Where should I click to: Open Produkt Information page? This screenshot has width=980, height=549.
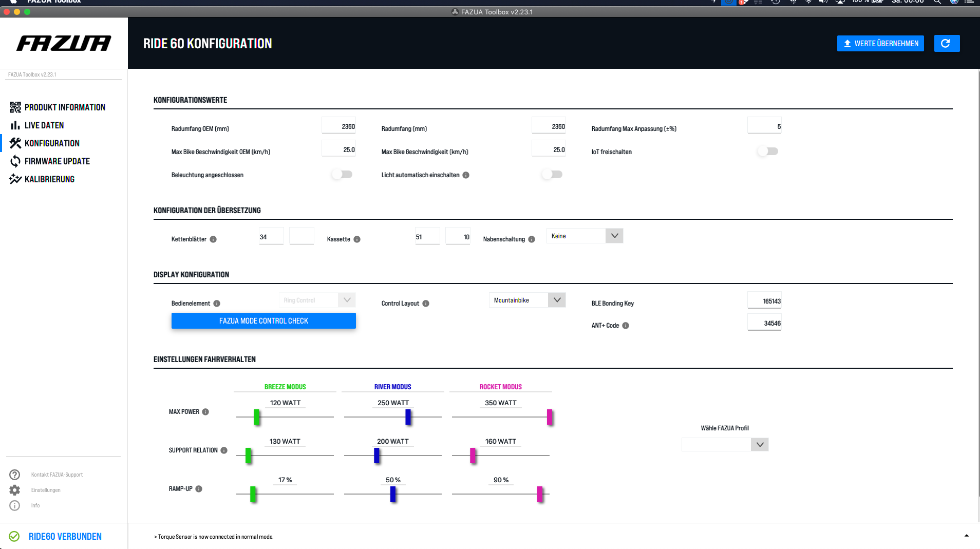click(x=65, y=107)
